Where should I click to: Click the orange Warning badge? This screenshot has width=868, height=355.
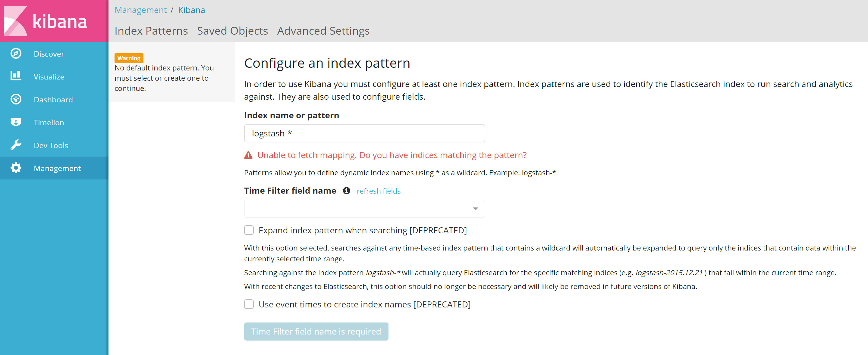coord(129,58)
